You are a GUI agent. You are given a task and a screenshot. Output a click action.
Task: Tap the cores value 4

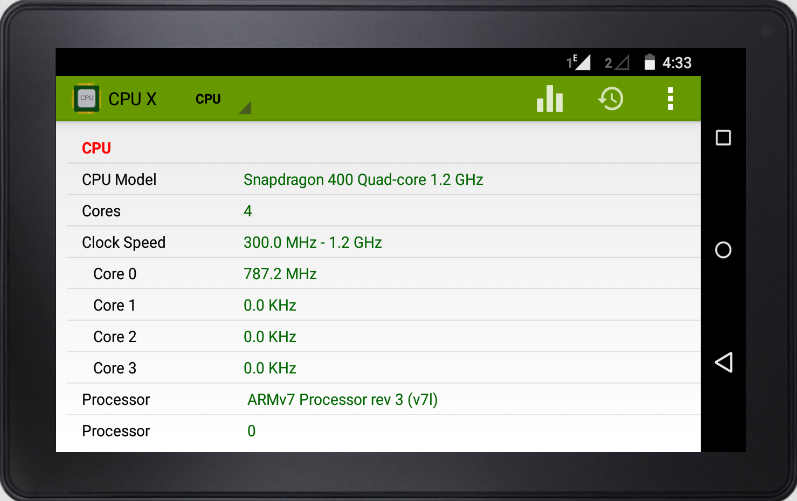(248, 211)
